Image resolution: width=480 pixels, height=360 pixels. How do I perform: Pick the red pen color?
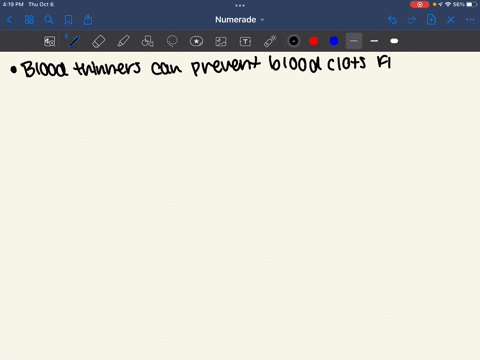coord(314,41)
